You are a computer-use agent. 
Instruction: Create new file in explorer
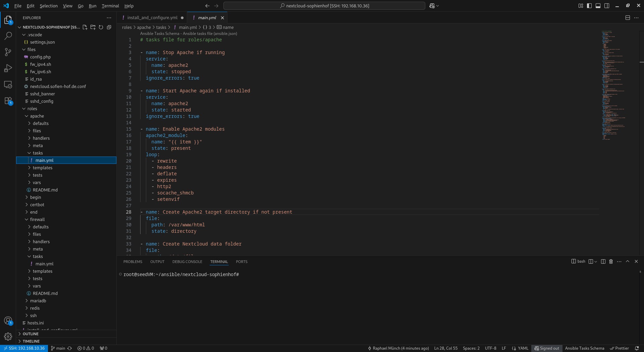85,27
